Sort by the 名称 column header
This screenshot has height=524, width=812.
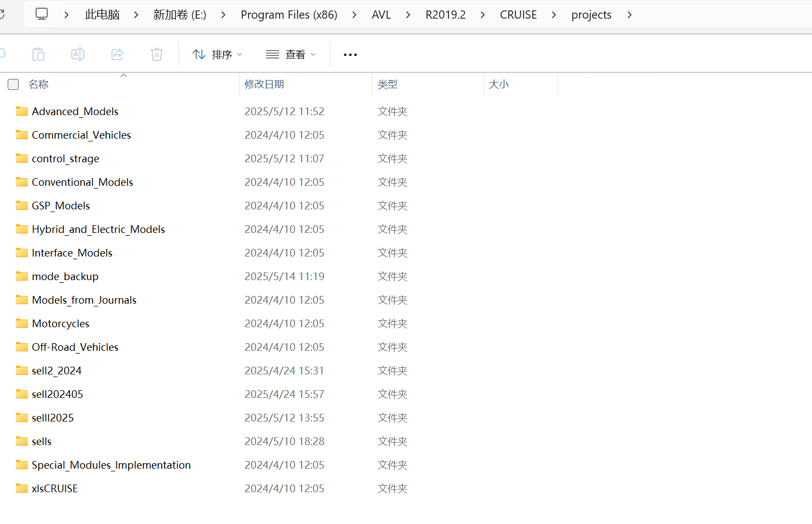(x=38, y=84)
